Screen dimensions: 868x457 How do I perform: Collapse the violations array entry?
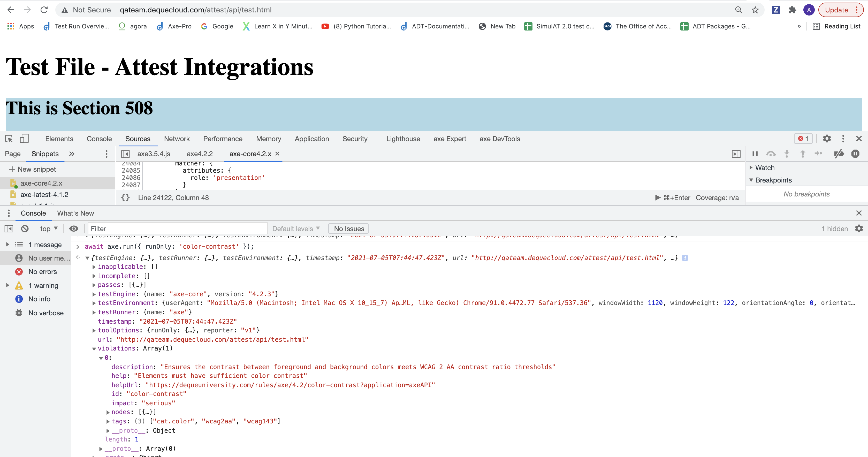94,348
